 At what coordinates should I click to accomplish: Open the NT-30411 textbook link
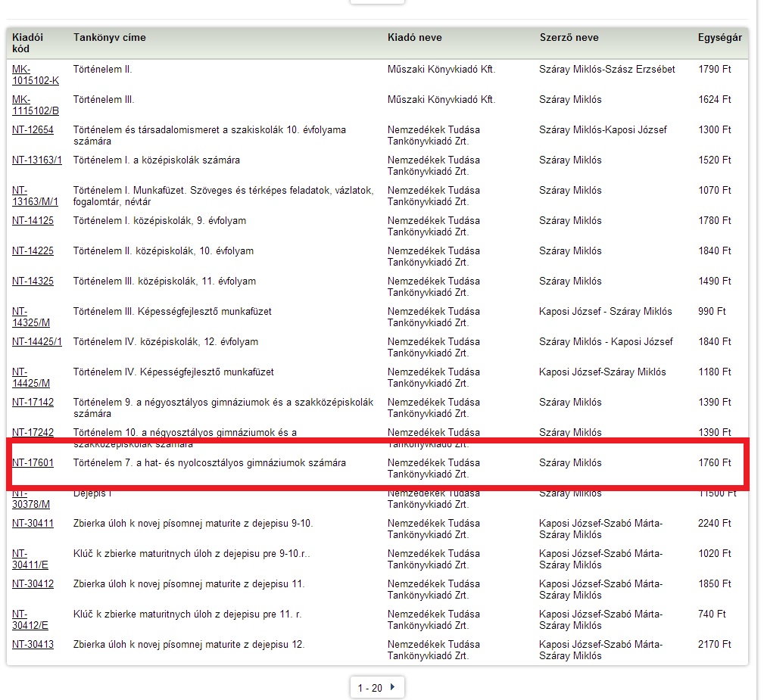coord(33,524)
